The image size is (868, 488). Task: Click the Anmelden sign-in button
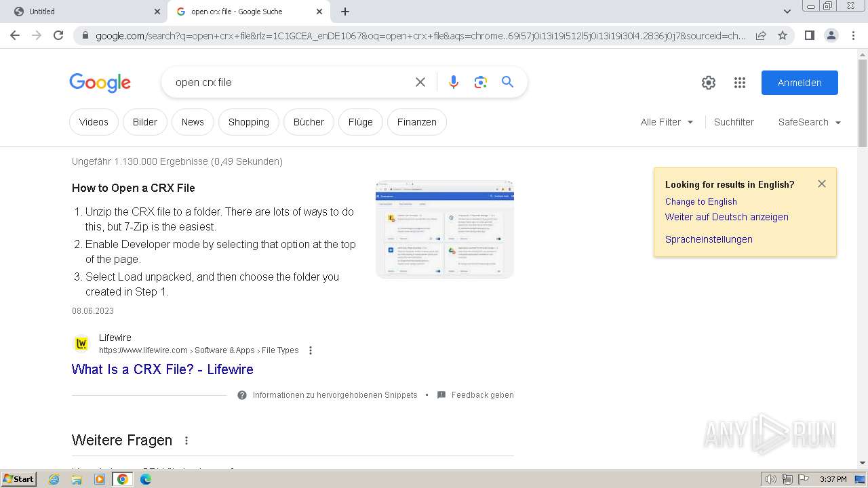[800, 83]
